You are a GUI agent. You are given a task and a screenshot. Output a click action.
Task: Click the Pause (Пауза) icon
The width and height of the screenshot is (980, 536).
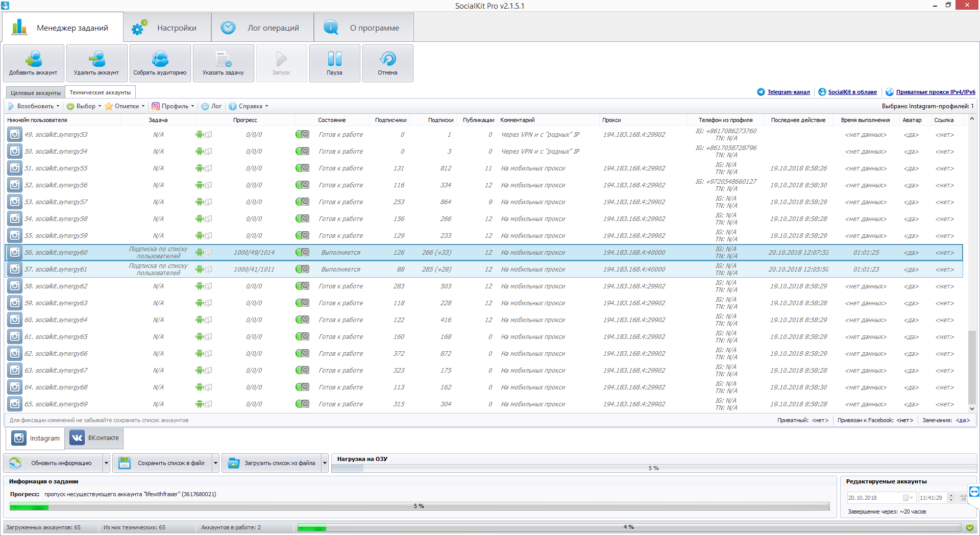pyautogui.click(x=334, y=63)
